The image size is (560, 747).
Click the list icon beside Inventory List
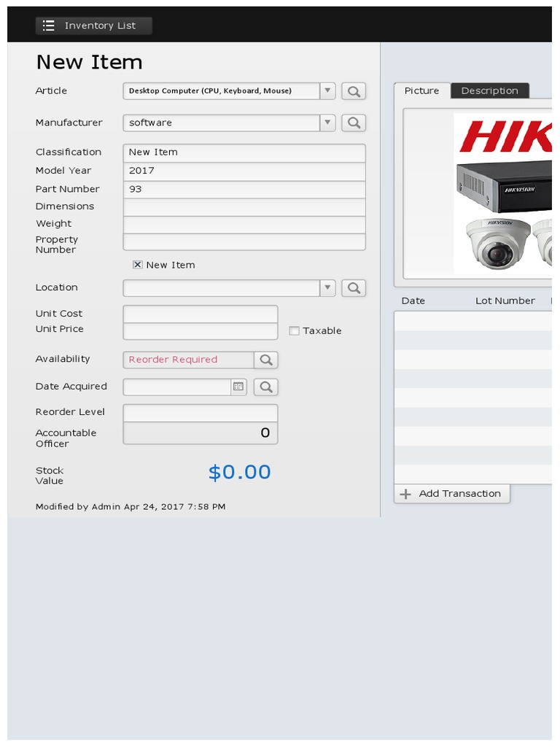[49, 26]
